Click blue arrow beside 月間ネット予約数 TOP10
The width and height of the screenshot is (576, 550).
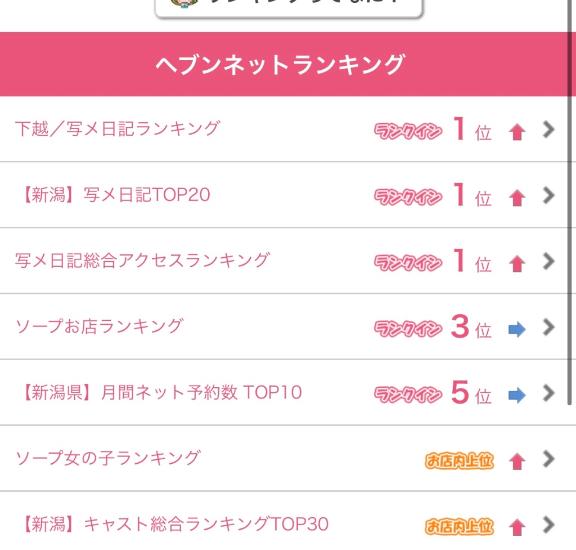pyautogui.click(x=517, y=395)
